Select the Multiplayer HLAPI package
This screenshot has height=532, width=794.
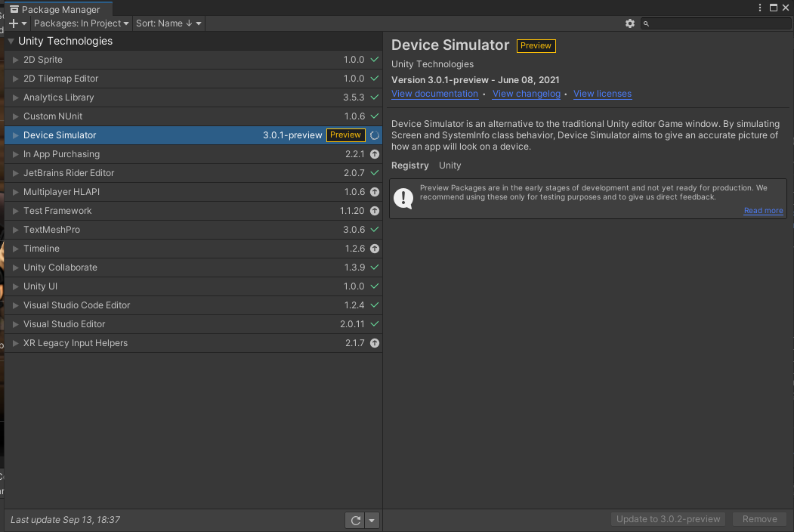193,192
